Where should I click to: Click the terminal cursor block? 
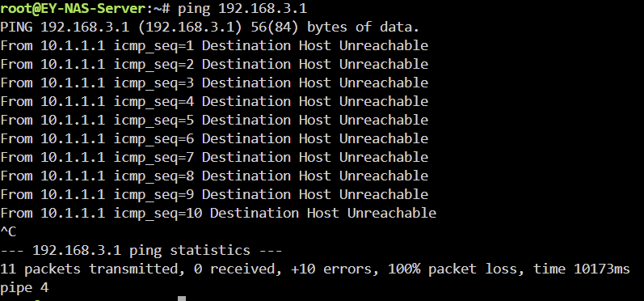pyautogui.click(x=182, y=299)
